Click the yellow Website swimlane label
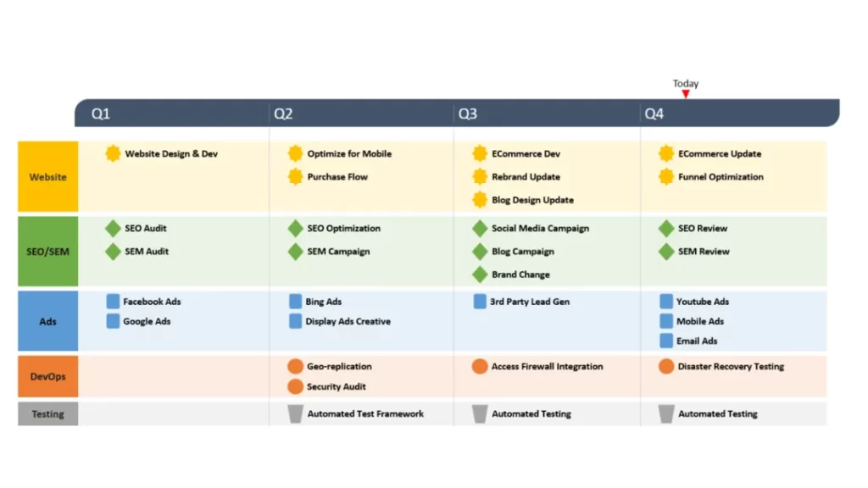Viewport: 868px width, 488px height. tap(47, 176)
